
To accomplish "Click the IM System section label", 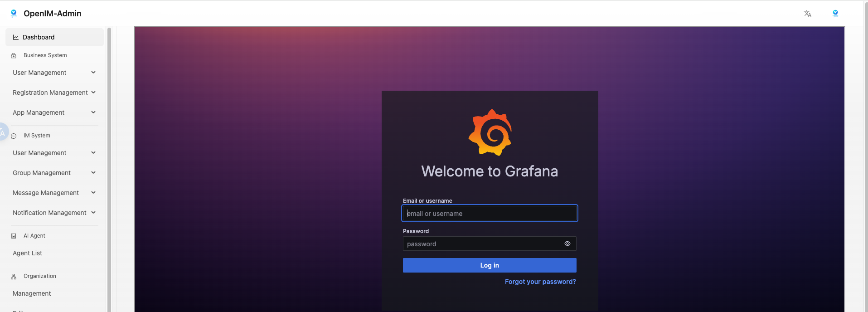I will click(37, 136).
